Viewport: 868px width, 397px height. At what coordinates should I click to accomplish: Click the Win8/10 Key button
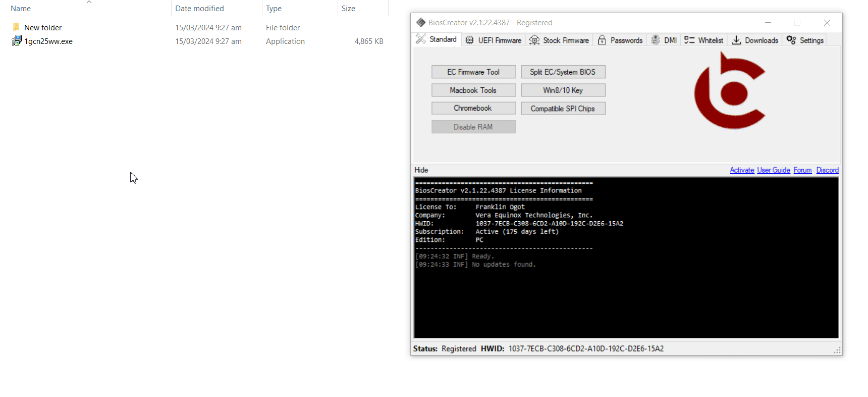563,90
